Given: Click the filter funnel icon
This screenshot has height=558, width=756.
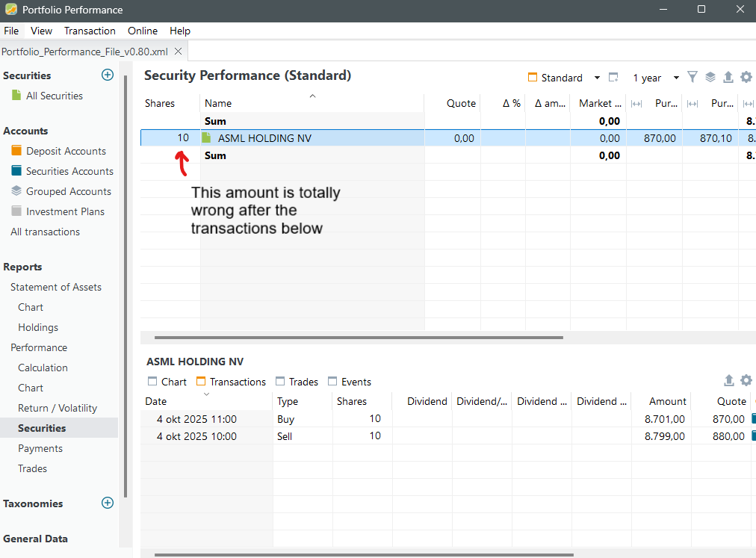Looking at the screenshot, I should [693, 77].
